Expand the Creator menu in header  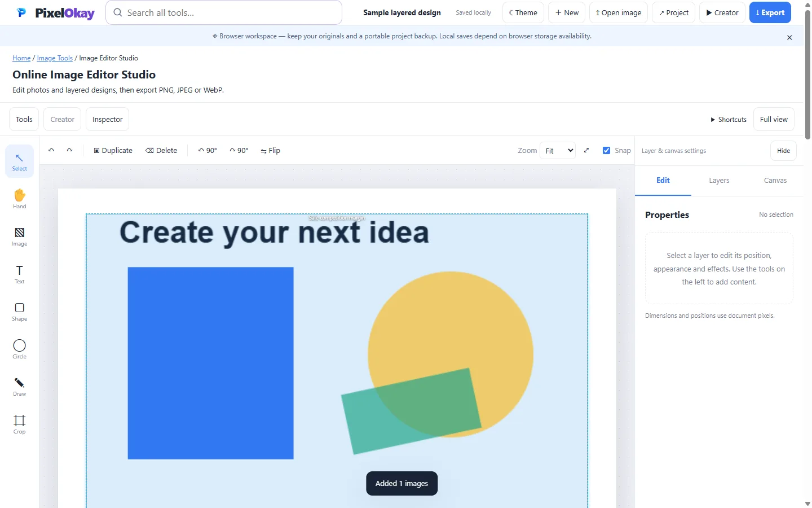pos(722,12)
